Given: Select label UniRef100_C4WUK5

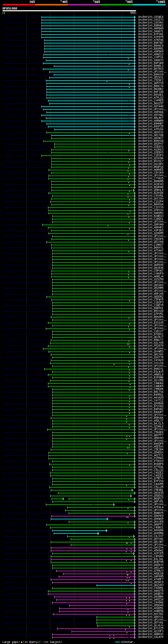Looking at the screenshot, I should [151, 386].
